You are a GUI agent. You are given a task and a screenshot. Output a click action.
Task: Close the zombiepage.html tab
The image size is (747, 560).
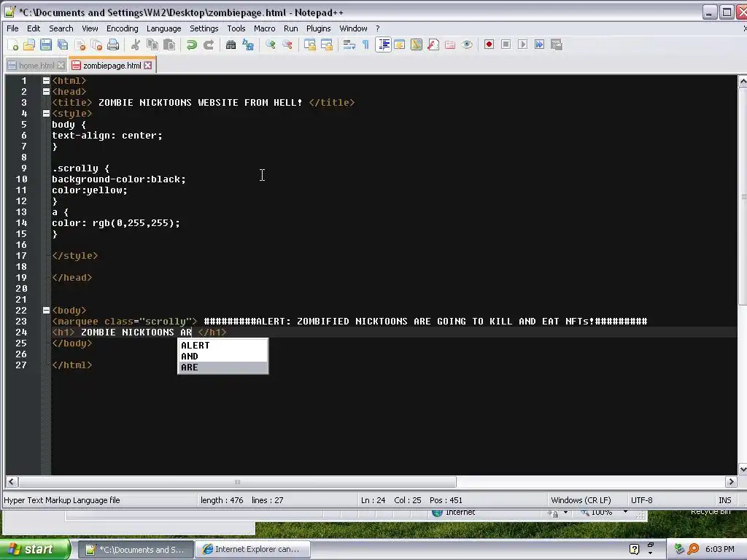(x=148, y=65)
